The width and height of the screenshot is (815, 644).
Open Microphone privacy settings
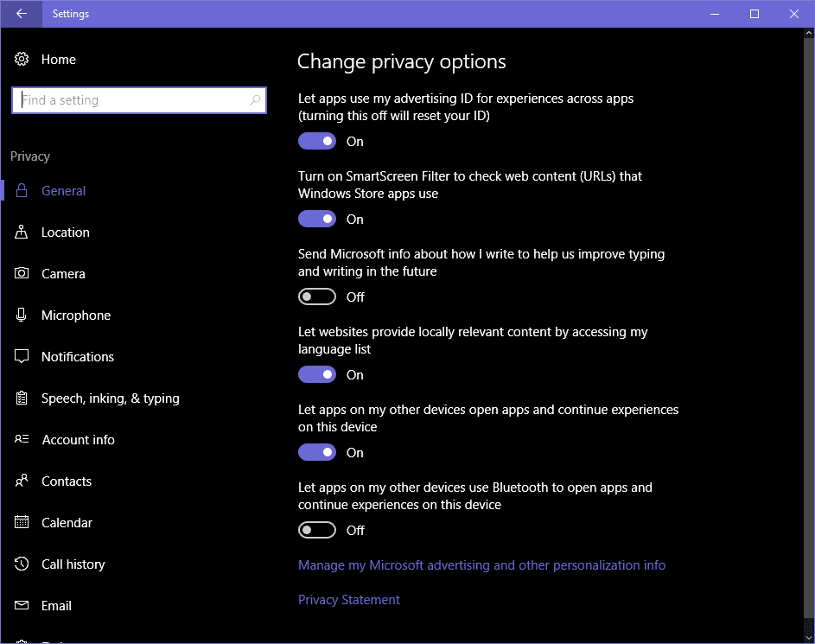(75, 315)
